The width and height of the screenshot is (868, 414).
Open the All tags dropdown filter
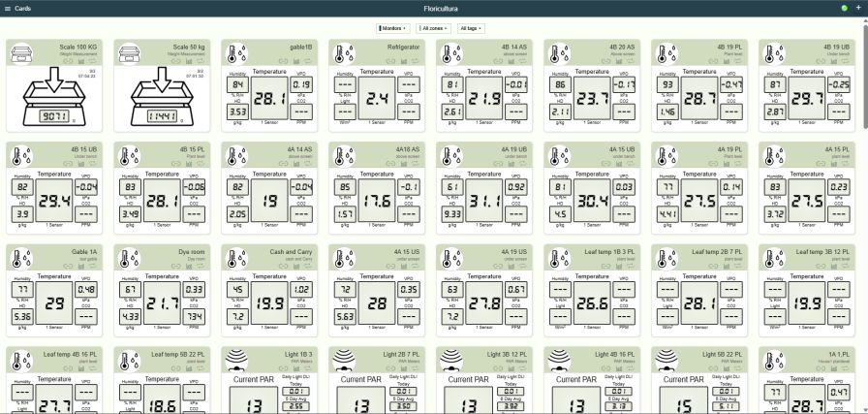471,28
